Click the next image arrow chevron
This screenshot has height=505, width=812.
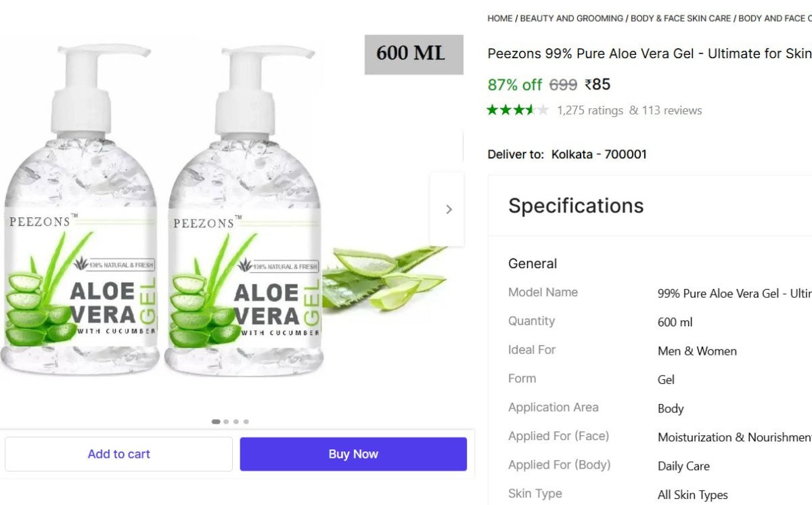coord(448,209)
